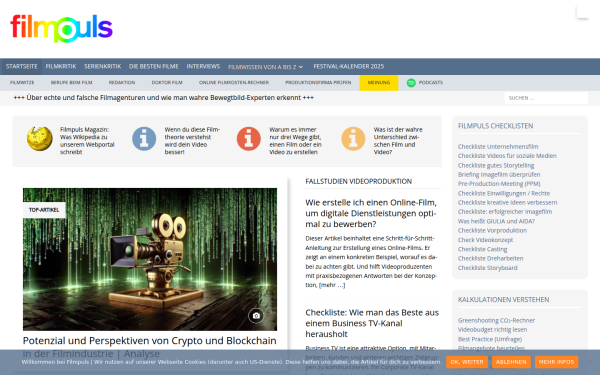Go to Die besten Filme
Viewport: 600px width, 375px height.
tap(154, 67)
